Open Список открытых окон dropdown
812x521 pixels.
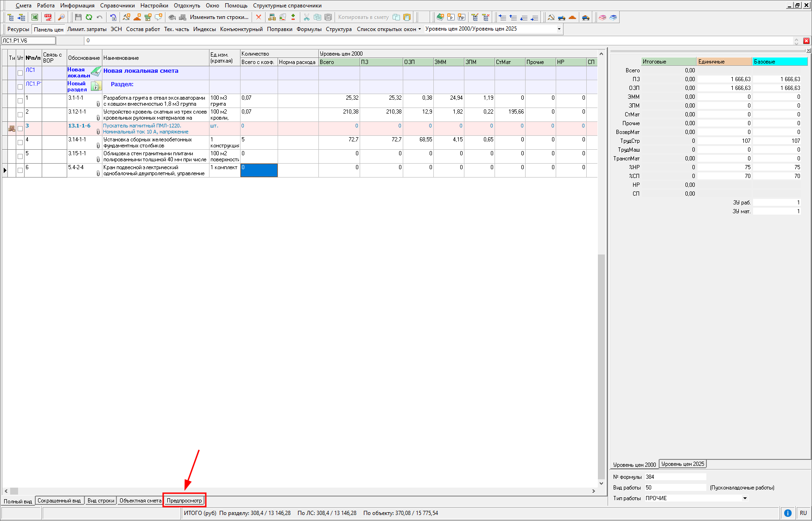[388, 29]
